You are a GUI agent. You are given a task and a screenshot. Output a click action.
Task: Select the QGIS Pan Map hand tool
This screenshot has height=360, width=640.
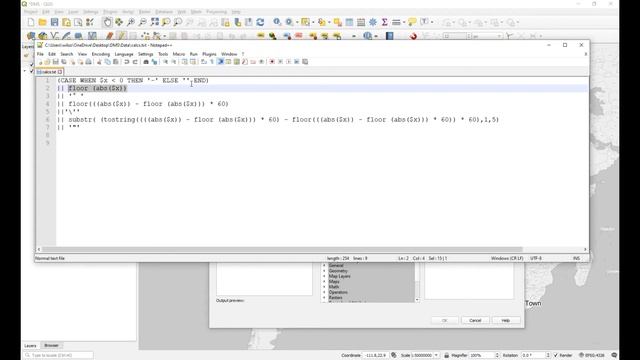point(107,22)
